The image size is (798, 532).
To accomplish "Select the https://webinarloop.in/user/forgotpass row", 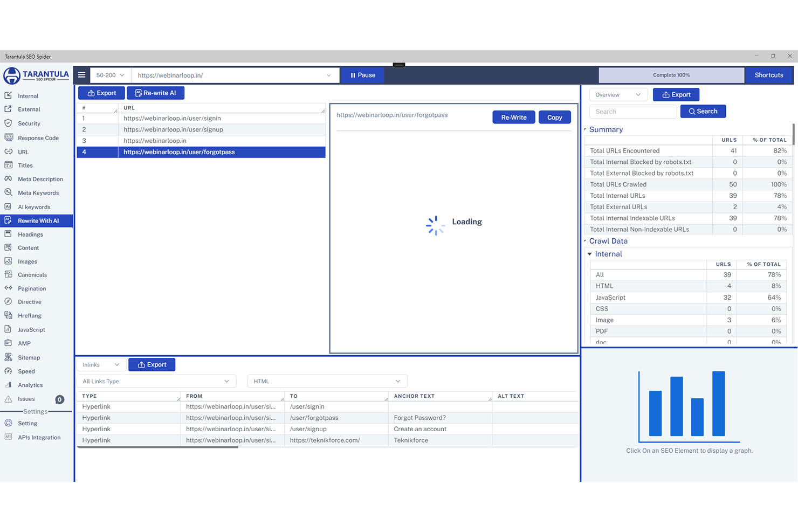I will coord(201,152).
